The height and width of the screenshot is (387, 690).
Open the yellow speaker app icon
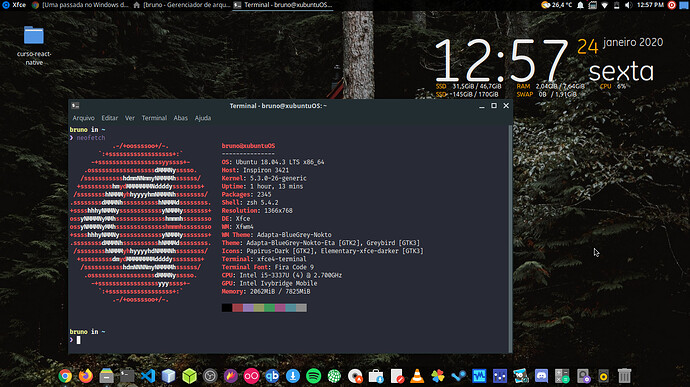click(x=603, y=376)
